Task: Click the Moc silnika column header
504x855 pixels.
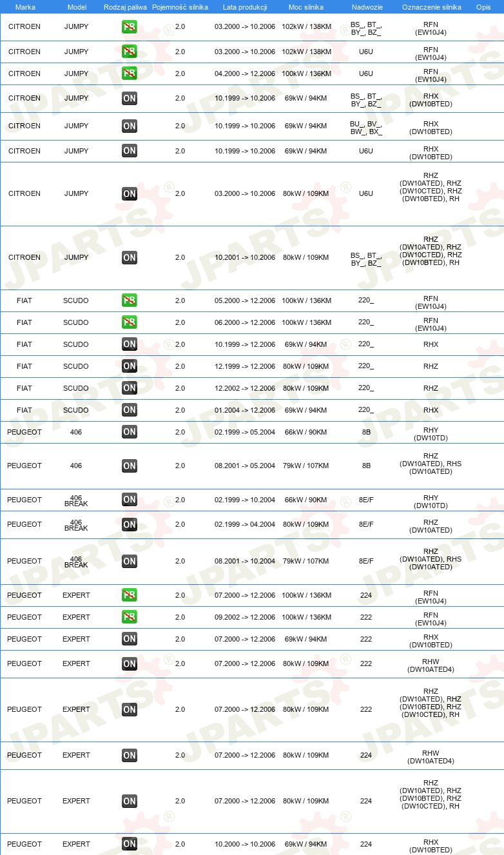Action: pos(306,7)
